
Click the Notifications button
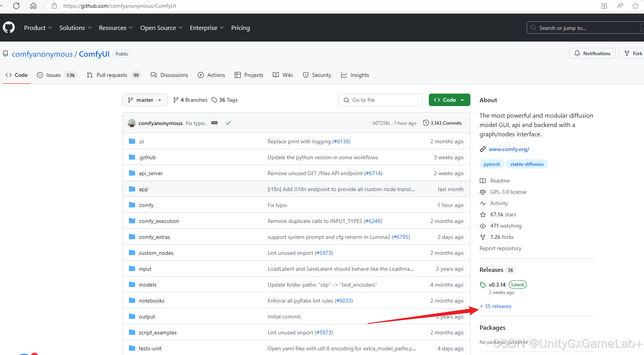[592, 53]
